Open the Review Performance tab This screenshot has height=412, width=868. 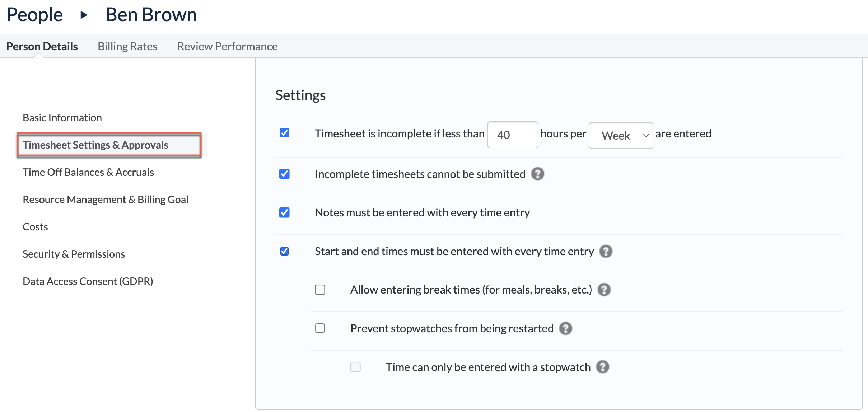227,46
